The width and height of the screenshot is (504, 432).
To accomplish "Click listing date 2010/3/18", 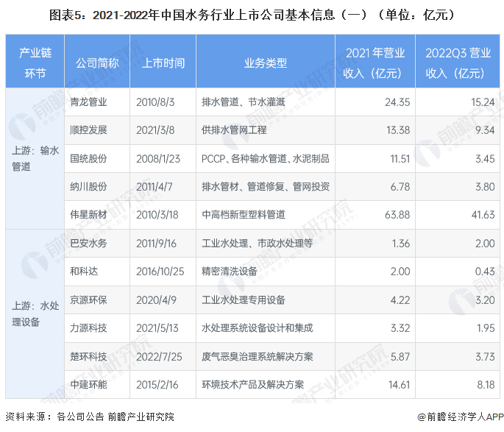I will click(157, 215).
